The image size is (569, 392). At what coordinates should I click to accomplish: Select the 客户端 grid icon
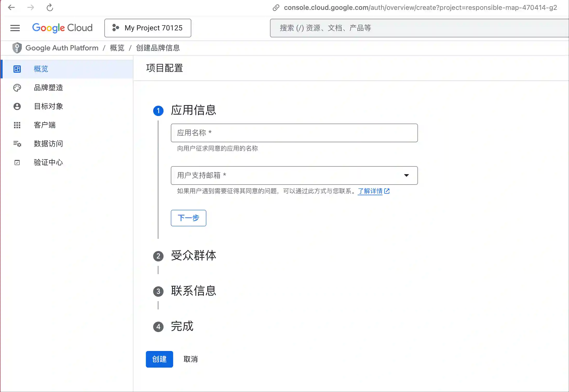tap(17, 125)
